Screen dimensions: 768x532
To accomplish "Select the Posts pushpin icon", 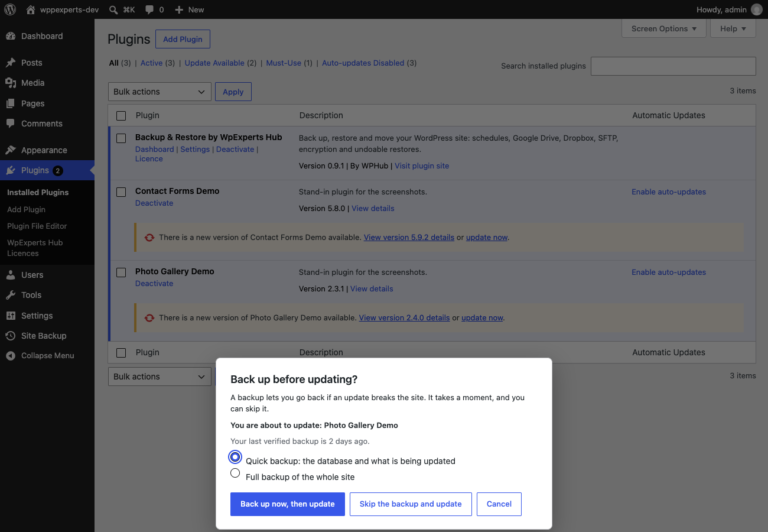I will [10, 62].
